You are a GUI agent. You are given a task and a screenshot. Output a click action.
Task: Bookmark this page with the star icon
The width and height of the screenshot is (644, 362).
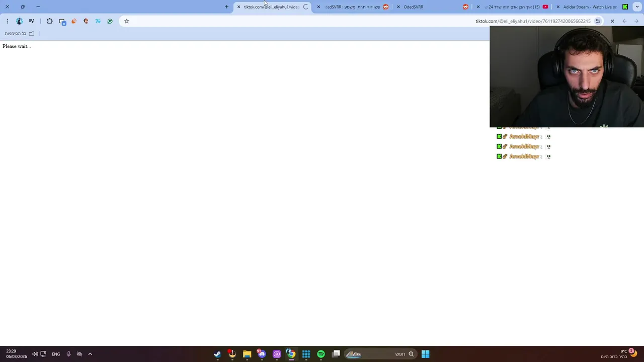coord(127,21)
